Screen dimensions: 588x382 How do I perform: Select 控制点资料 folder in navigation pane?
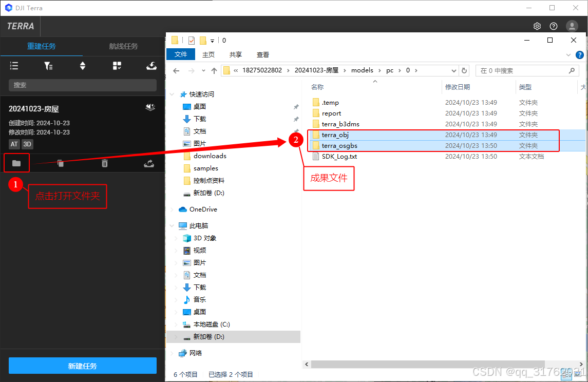point(209,180)
